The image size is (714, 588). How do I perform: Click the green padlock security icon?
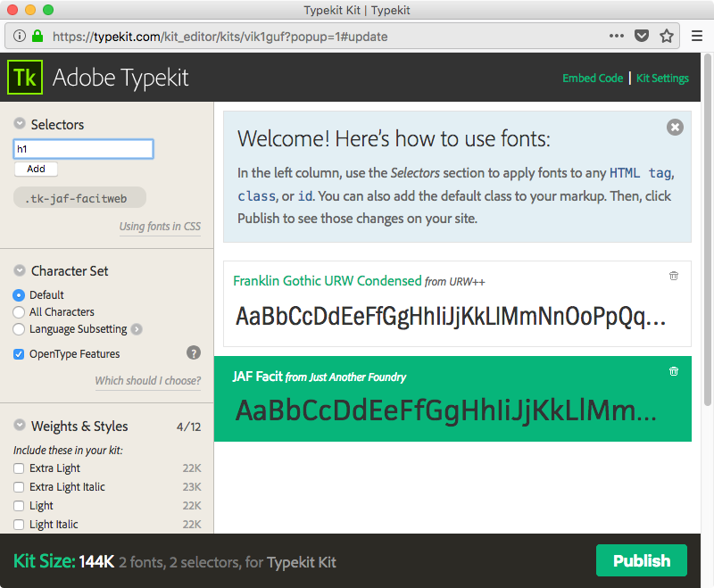coord(37,36)
